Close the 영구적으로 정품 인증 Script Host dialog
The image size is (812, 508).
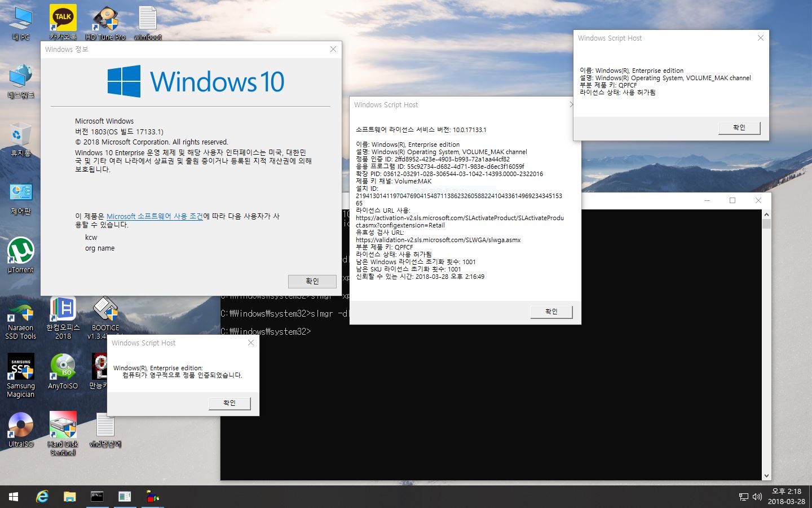pos(251,343)
